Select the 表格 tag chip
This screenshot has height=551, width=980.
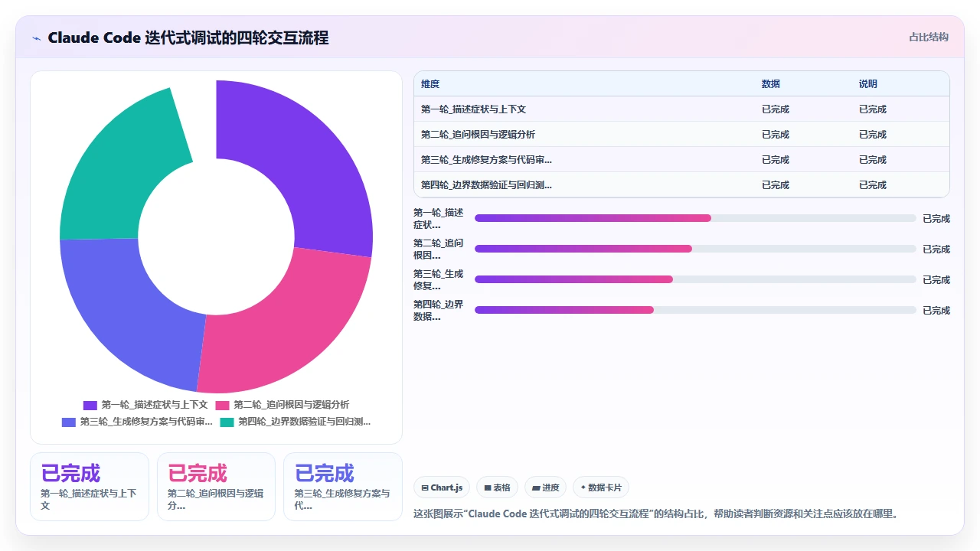[x=497, y=487]
